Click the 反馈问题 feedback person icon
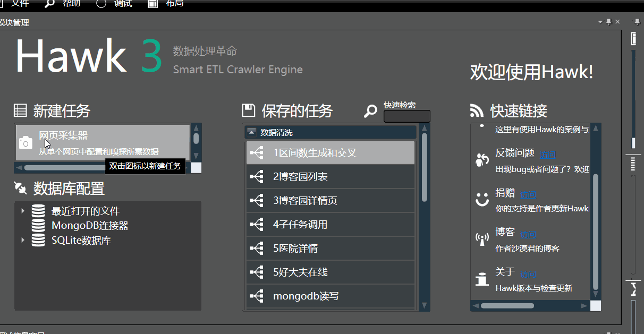644x334 pixels. (x=482, y=159)
